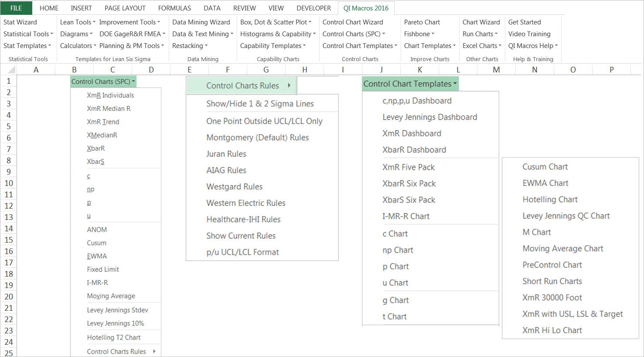Open the FILE tab

(16, 8)
